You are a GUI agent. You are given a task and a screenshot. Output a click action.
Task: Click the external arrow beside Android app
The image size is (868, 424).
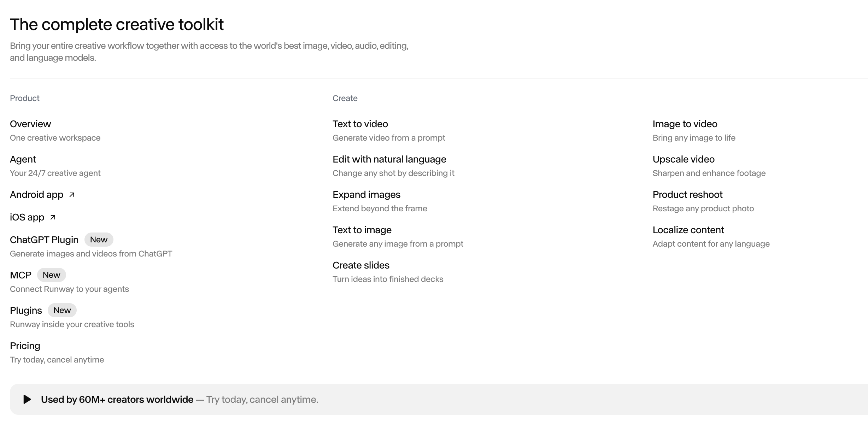[x=72, y=195]
